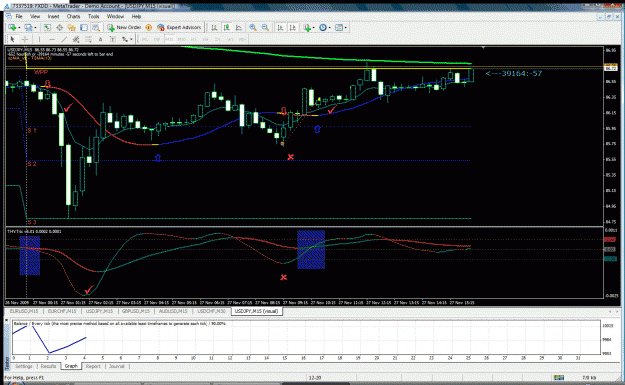Open a new chart with the toolbar icon
Viewport: 625px width, 385px height.
[12, 27]
